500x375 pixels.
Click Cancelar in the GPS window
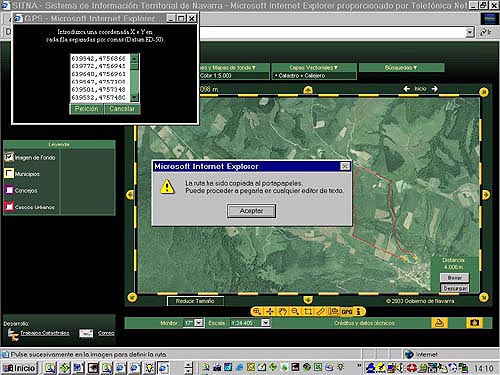[x=122, y=109]
